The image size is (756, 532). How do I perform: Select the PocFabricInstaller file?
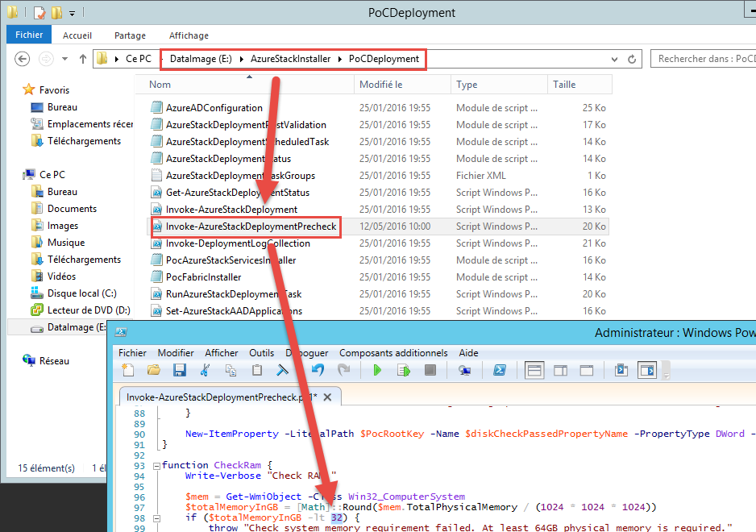203,276
